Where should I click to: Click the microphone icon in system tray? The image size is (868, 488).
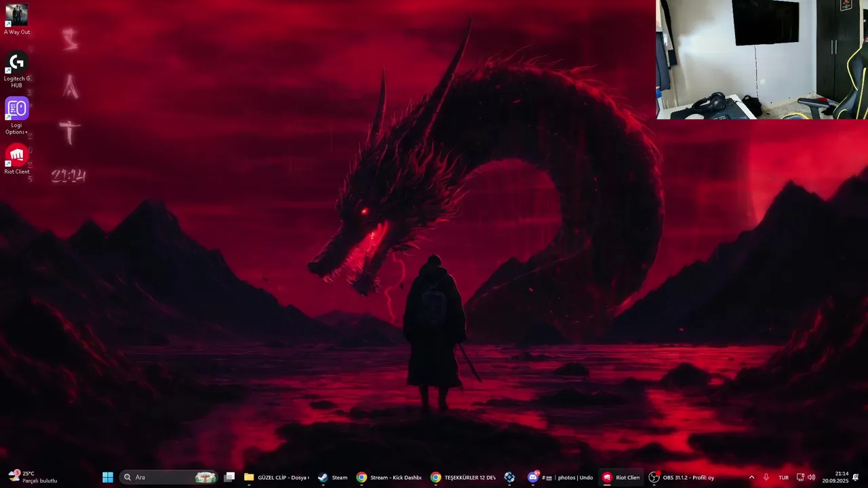[766, 477]
